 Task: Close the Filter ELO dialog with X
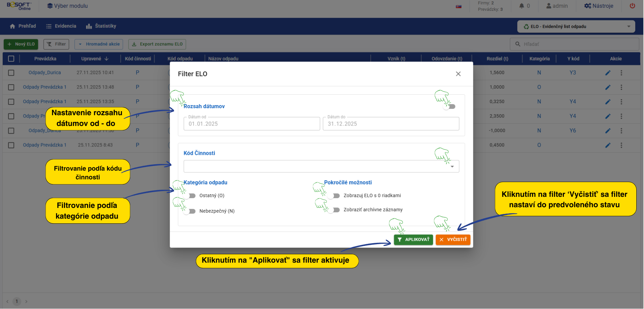[458, 74]
